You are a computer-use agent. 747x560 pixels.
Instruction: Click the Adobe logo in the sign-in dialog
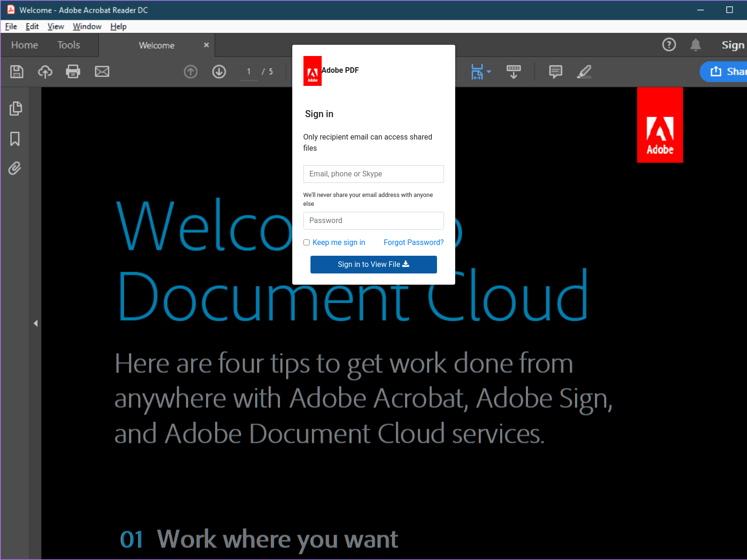coord(312,71)
